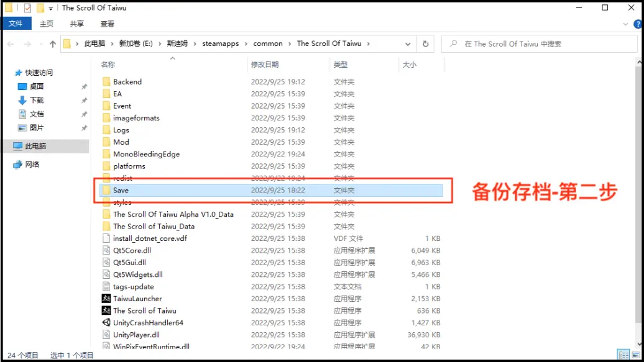Select the Qt5Widgets.dll file icon

(x=106, y=274)
